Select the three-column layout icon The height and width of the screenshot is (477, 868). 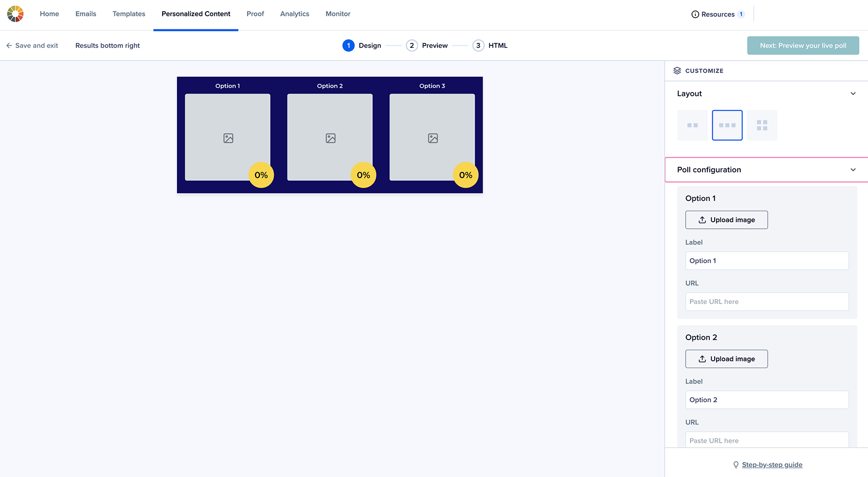727,125
